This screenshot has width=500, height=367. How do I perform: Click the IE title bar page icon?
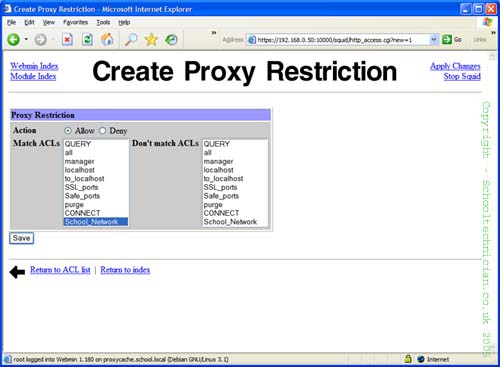(7, 9)
